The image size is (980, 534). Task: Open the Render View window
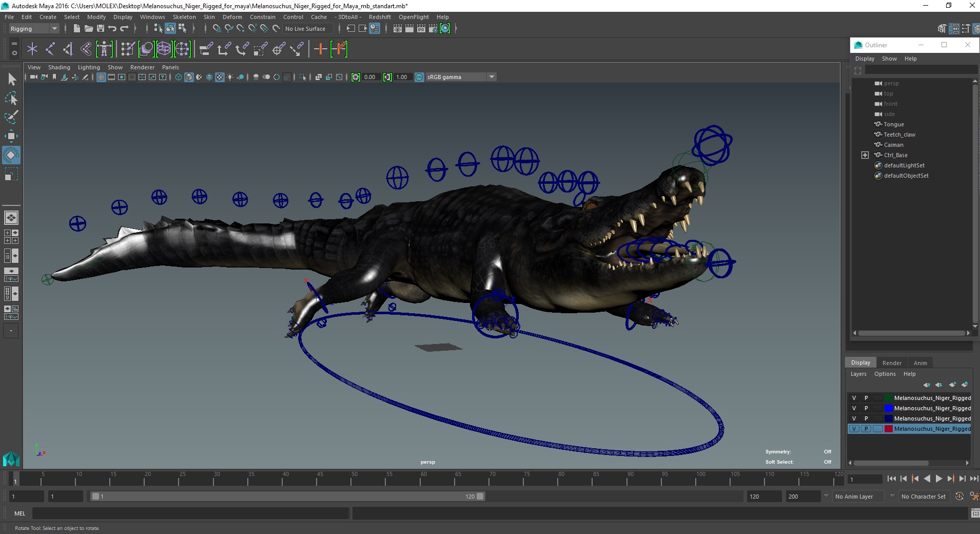coord(398,28)
